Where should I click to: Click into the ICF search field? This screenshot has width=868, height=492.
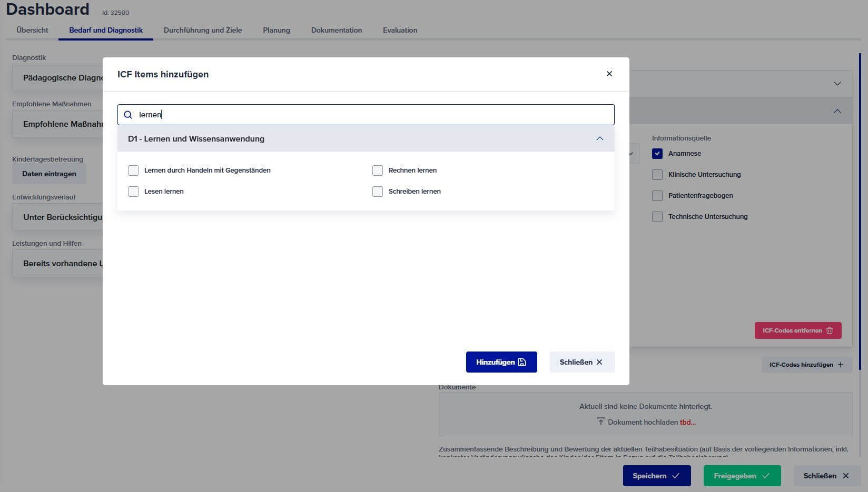[x=369, y=115]
